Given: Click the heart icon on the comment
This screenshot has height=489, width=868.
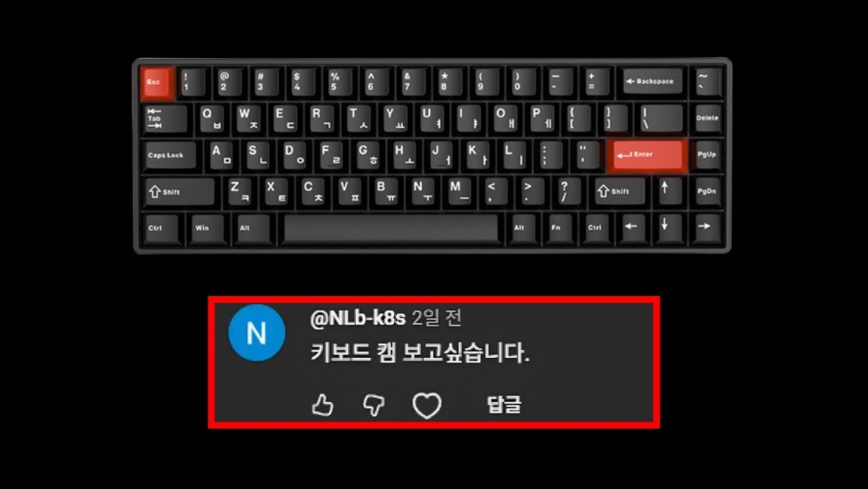Looking at the screenshot, I should 427,406.
